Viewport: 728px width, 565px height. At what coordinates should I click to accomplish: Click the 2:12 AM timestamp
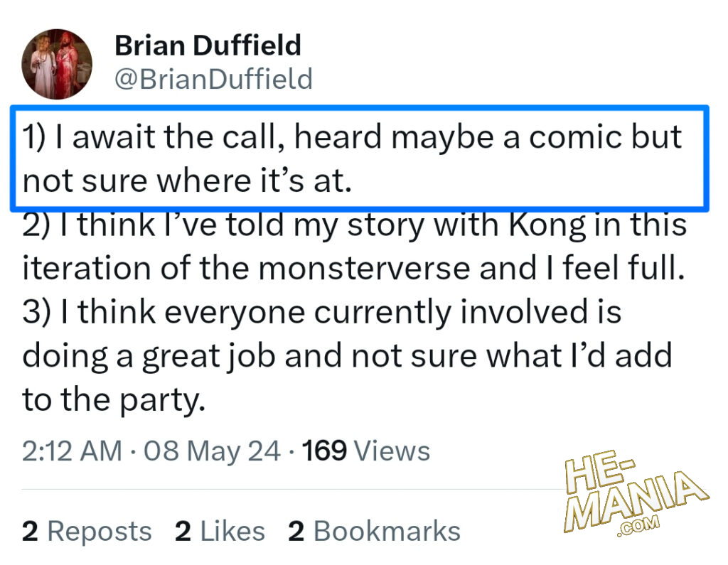tap(72, 451)
